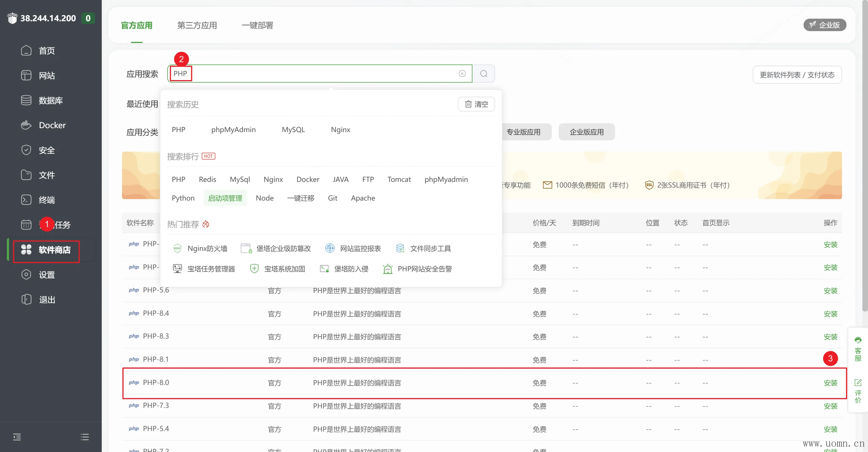
Task: Select the 企业版应用 category filter
Action: [x=586, y=132]
